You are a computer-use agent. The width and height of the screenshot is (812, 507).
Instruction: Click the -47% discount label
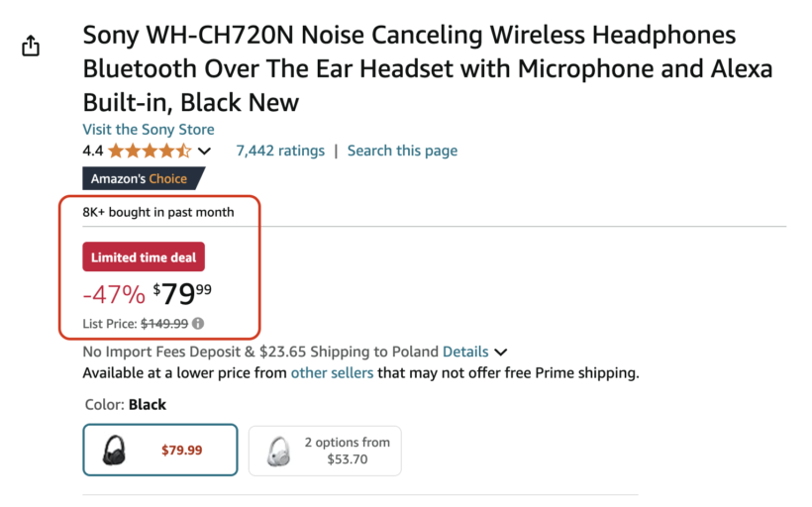113,294
